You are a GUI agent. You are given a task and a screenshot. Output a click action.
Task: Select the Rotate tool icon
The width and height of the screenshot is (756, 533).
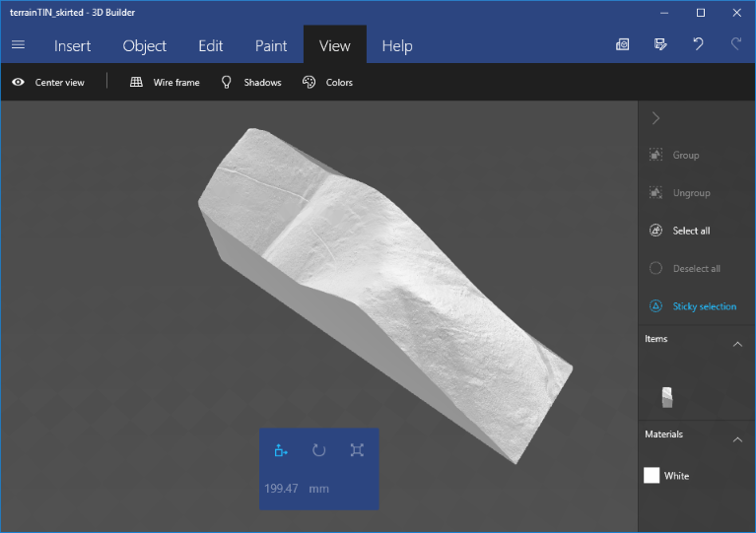tap(318, 450)
